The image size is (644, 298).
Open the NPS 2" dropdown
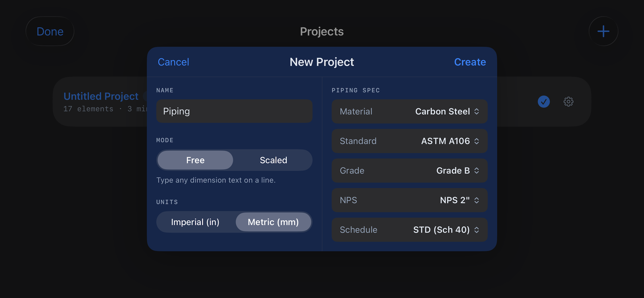click(x=409, y=200)
